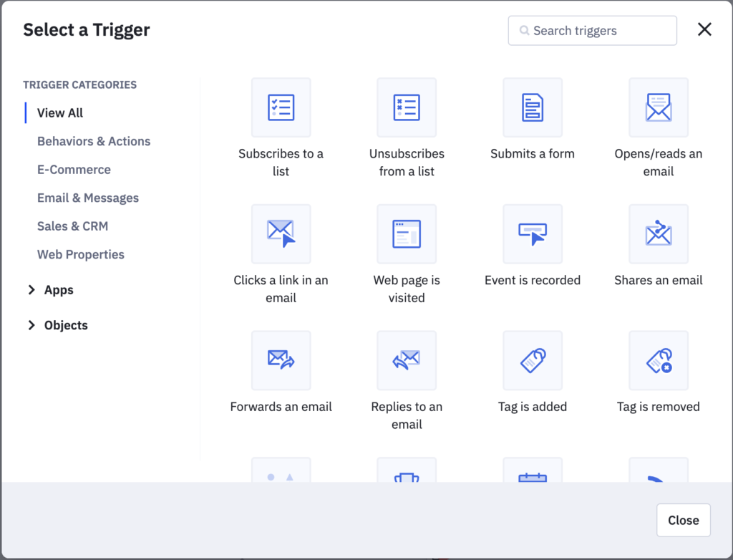733x560 pixels.
Task: Filter by Behaviors & Actions category
Action: click(94, 141)
